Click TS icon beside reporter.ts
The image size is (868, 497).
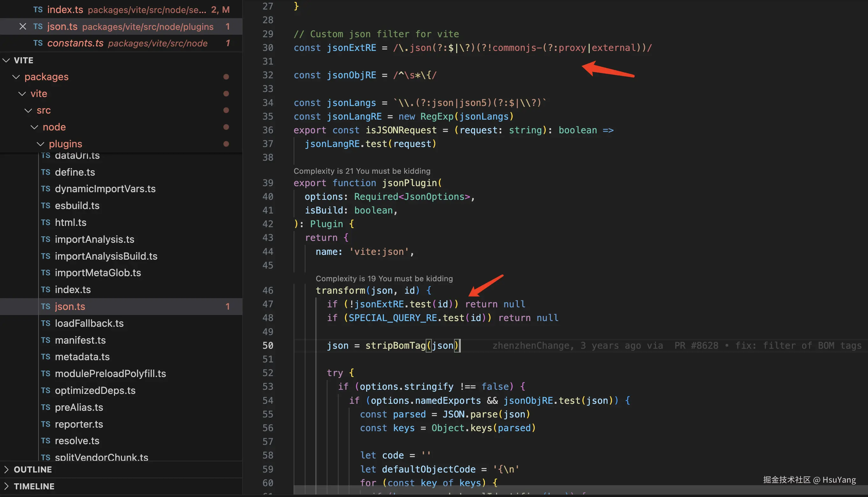click(x=46, y=424)
